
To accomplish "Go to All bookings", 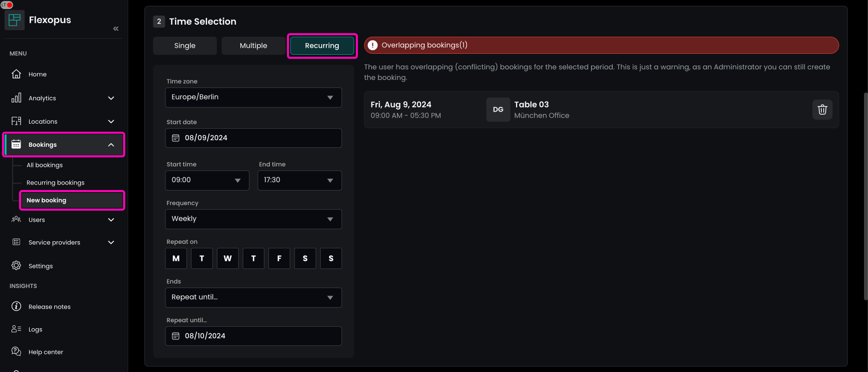I will point(45,165).
